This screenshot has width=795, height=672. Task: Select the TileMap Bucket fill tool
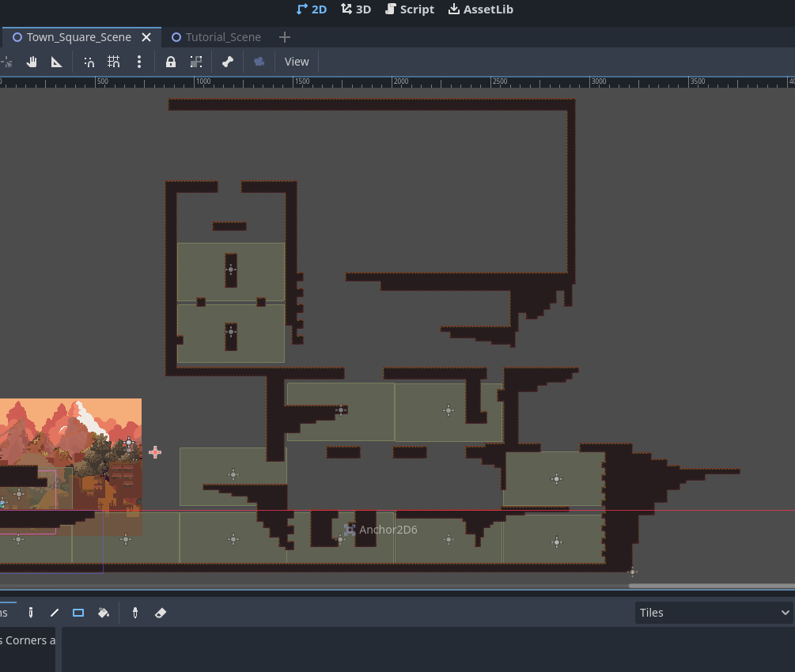click(x=104, y=613)
